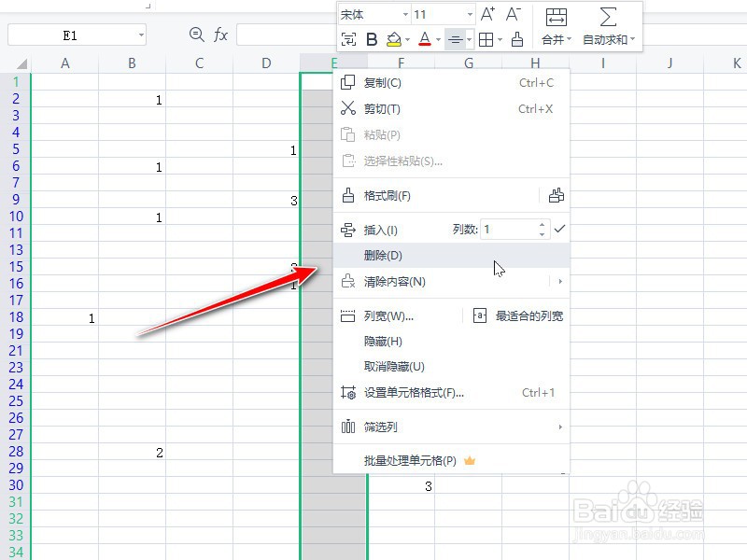
Task: Select 删除 from the context menu
Action: tap(381, 255)
